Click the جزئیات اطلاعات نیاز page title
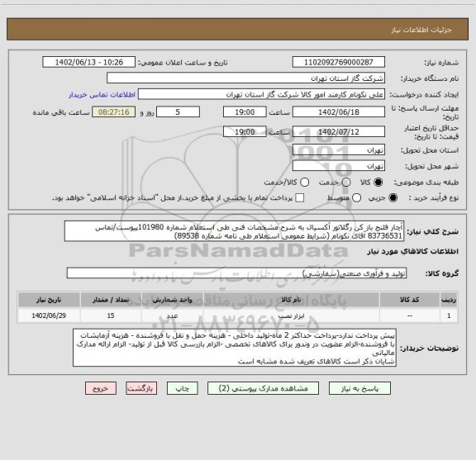Viewport: 476px width, 460px height. point(421,30)
